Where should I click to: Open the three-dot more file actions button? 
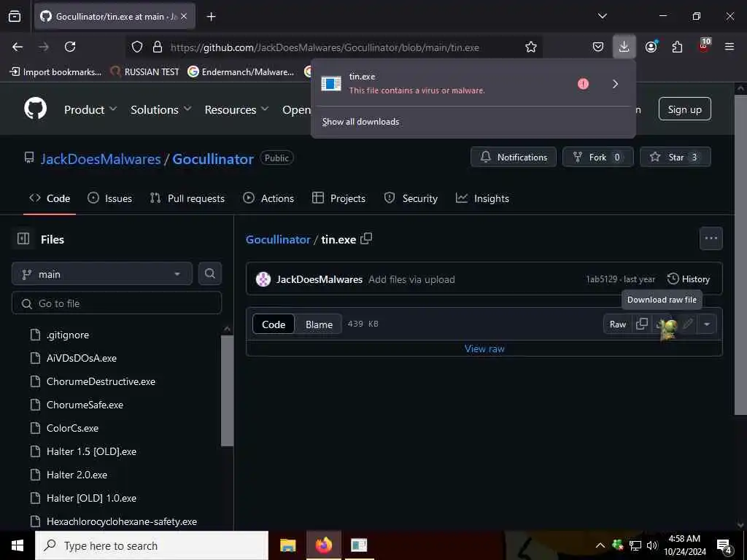tap(711, 238)
